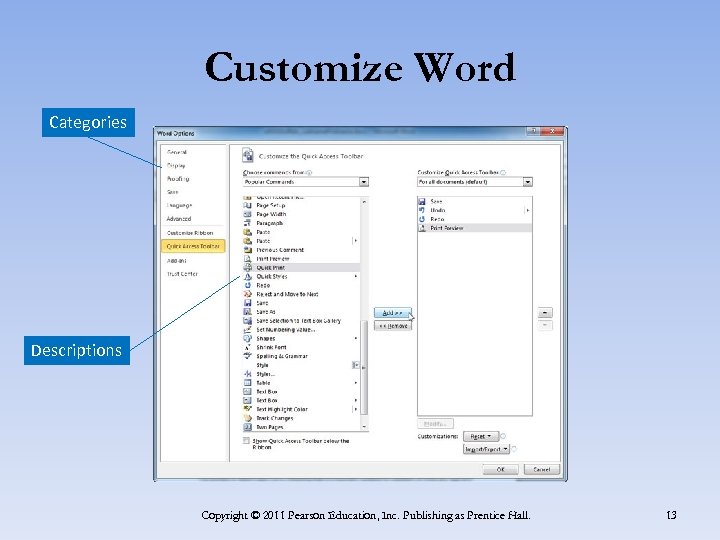The width and height of the screenshot is (720, 540).
Task: Click the Track Changes icon
Action: coord(248,418)
